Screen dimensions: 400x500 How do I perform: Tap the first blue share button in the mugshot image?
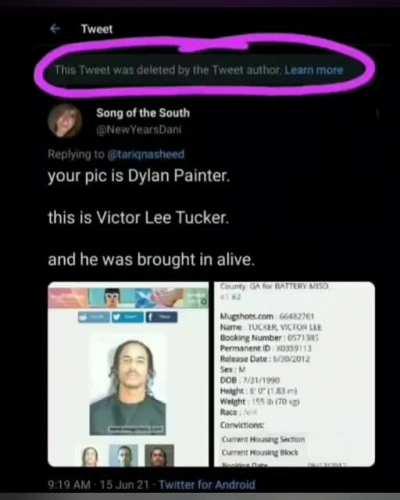(94, 317)
